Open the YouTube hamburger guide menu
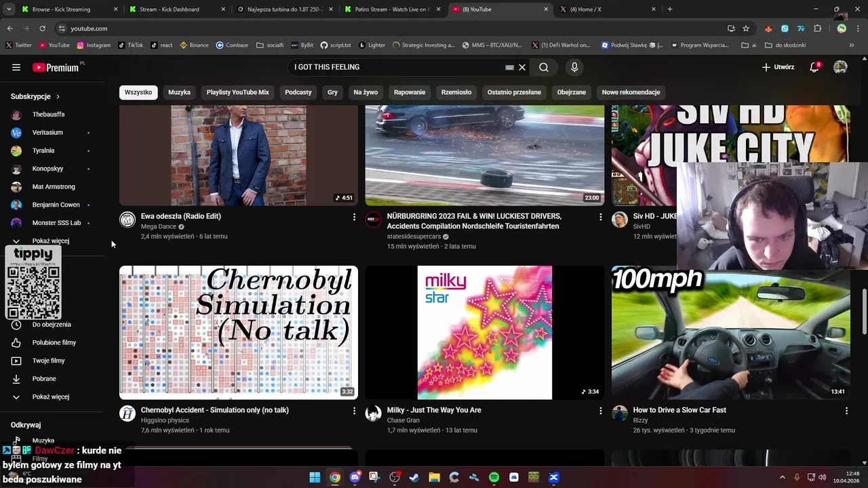The height and width of the screenshot is (488, 868). click(16, 67)
